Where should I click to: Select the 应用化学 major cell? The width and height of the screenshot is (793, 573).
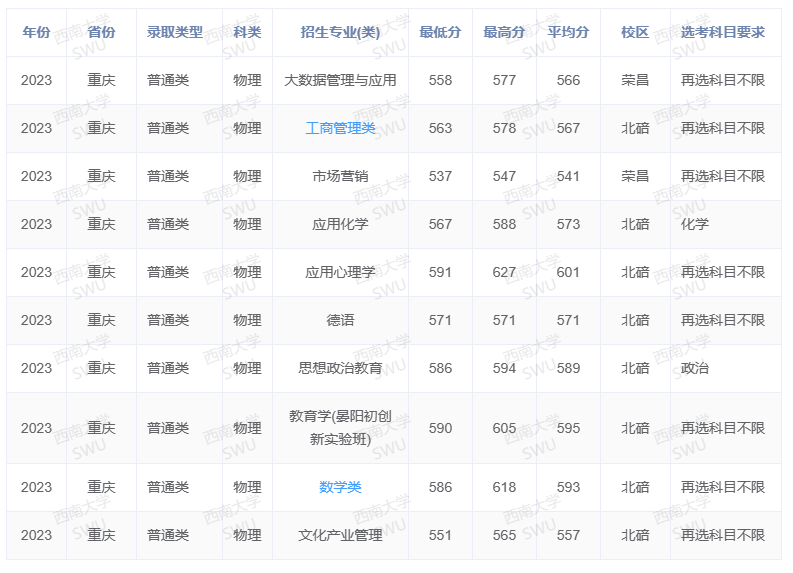340,224
